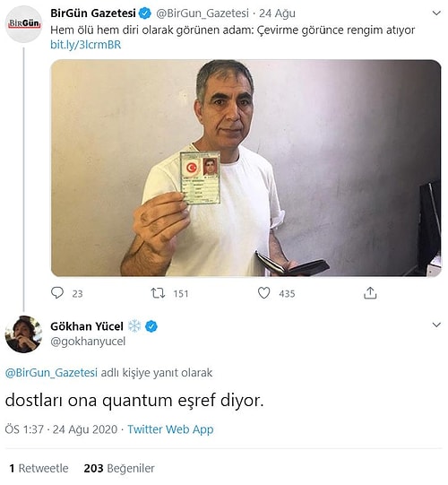Click BirGün verified badge icon

(145, 13)
